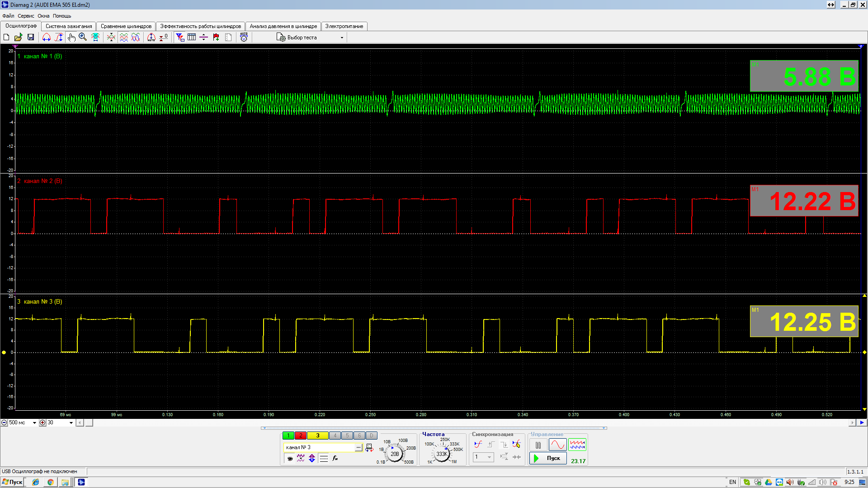Toggle the dashed grid lines button
Screen dimensions: 868x488
coord(324,458)
